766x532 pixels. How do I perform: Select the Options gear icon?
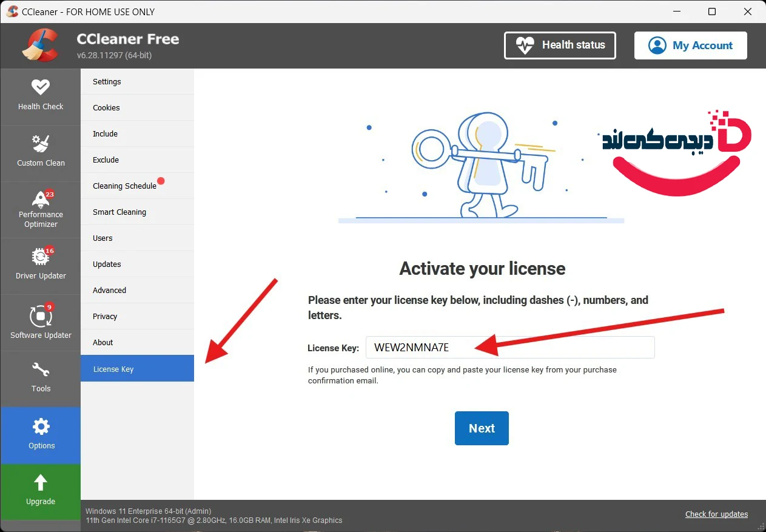(41, 426)
